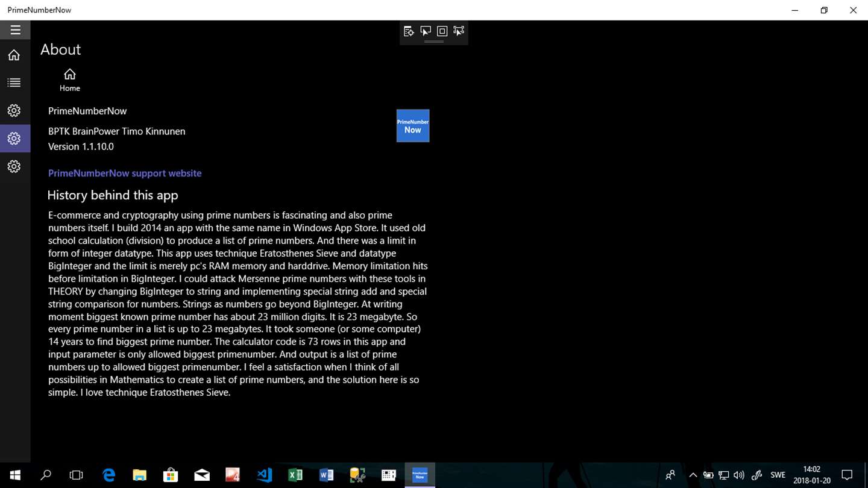Open the Mail app on taskbar
This screenshot has width=868, height=488.
pos(202,475)
